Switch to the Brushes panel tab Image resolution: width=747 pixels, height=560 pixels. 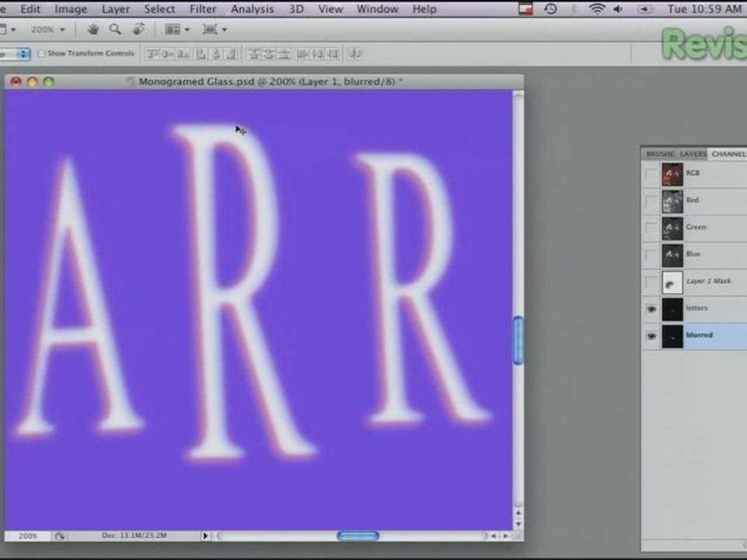[660, 154]
